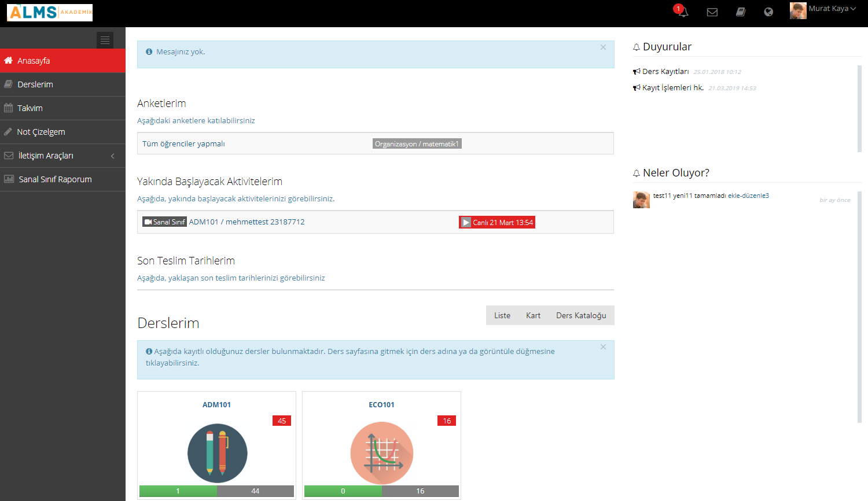This screenshot has height=501, width=868.
Task: Dismiss the 'Mesajınız yok' alert
Action: coord(603,47)
